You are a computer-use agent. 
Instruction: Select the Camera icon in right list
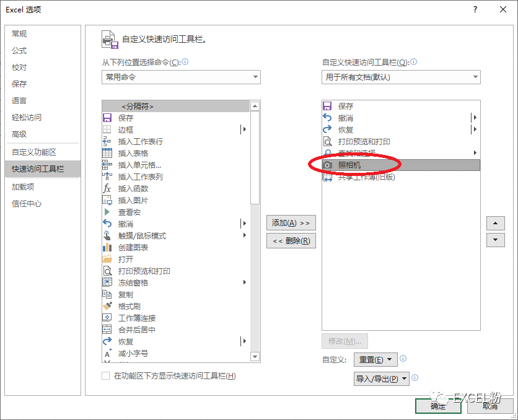point(327,165)
